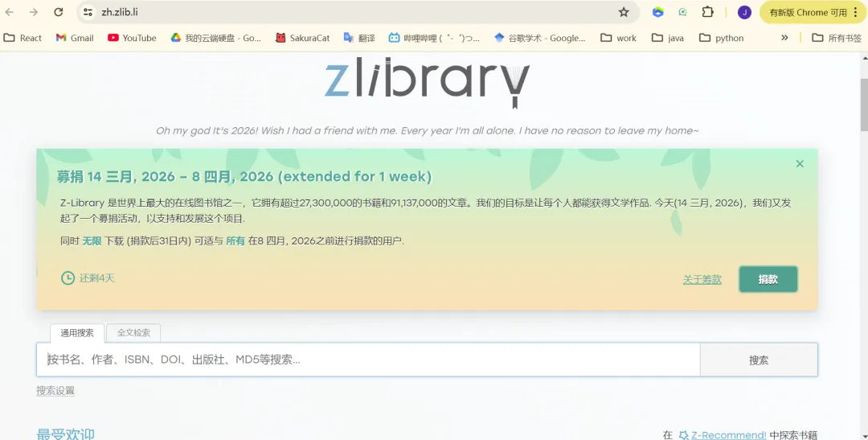This screenshot has width=868, height=440.
Task: Close the fundraising banner with the X
Action: (800, 163)
